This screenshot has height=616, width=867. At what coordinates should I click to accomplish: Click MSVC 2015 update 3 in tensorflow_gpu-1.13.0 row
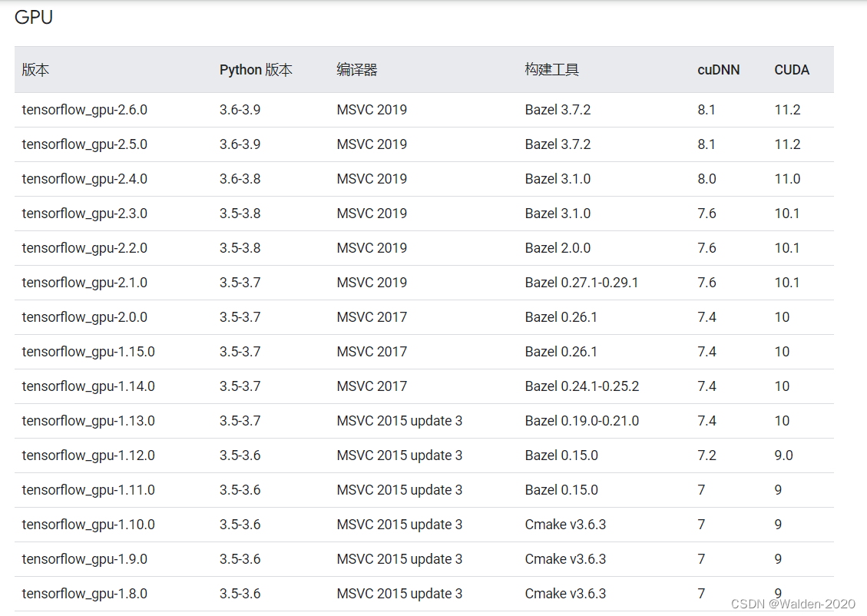tap(399, 421)
